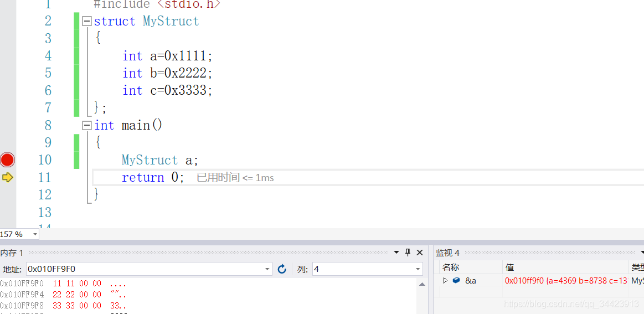Screen dimensions: 644x314
Task: Click the 'return 0;' statement
Action: point(153,178)
